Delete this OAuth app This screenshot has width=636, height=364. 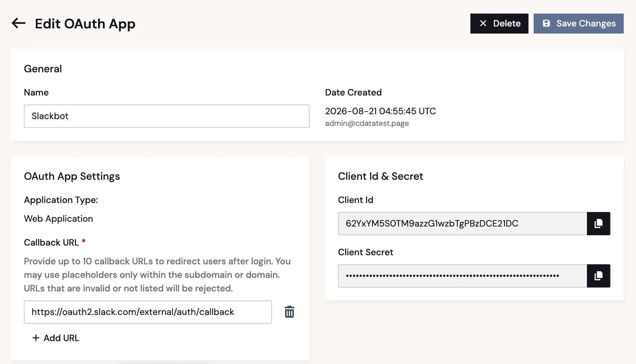[499, 24]
